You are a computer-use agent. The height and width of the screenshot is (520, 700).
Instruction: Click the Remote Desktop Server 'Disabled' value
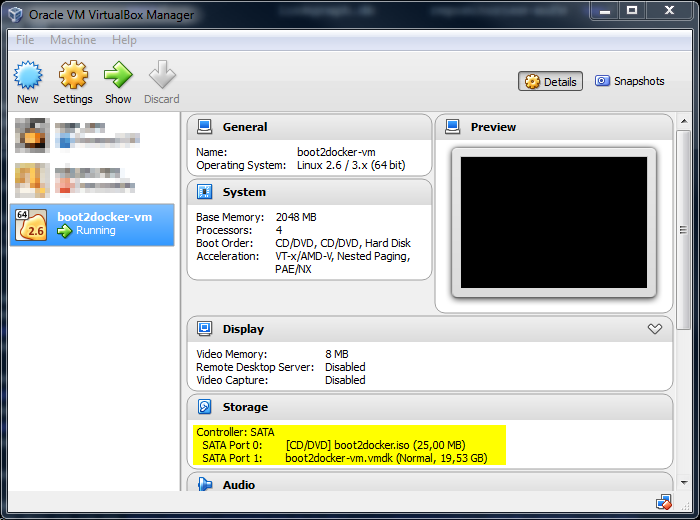tap(345, 367)
